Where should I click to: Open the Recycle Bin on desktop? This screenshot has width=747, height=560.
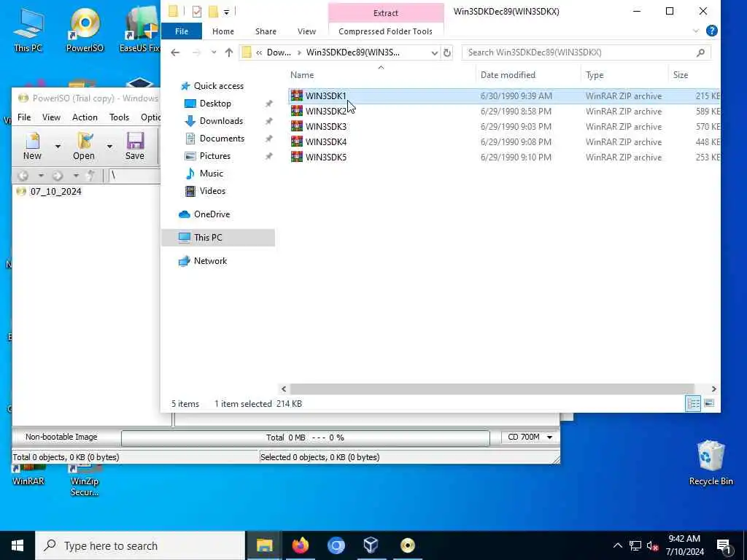pos(711,462)
